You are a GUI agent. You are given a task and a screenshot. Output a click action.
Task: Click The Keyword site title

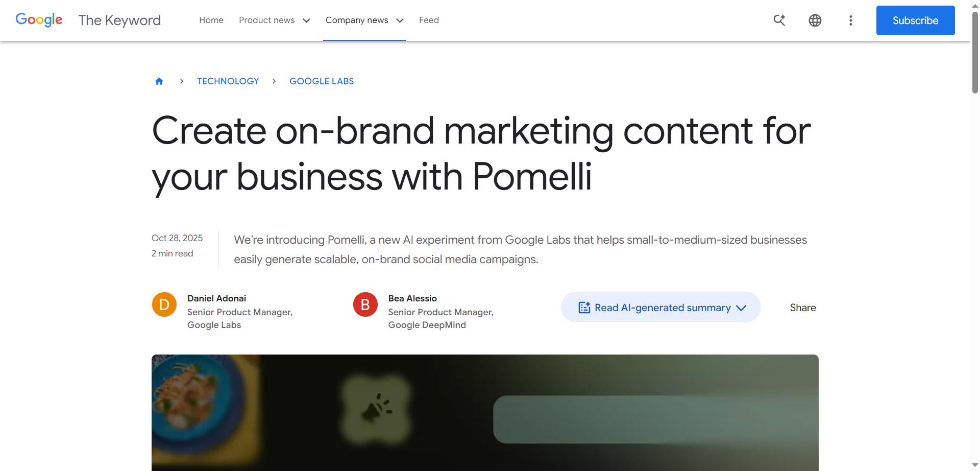point(119,20)
